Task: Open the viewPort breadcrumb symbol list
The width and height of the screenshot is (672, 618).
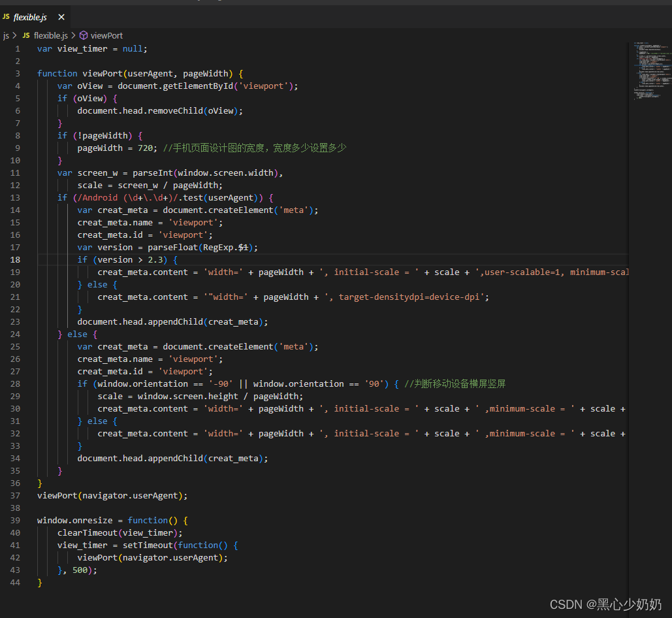Action: [108, 35]
